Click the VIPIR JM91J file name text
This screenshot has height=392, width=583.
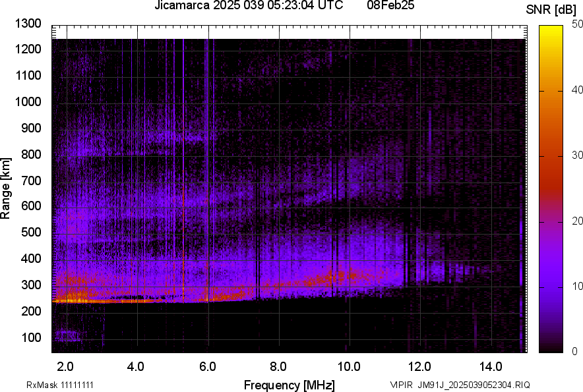click(460, 385)
